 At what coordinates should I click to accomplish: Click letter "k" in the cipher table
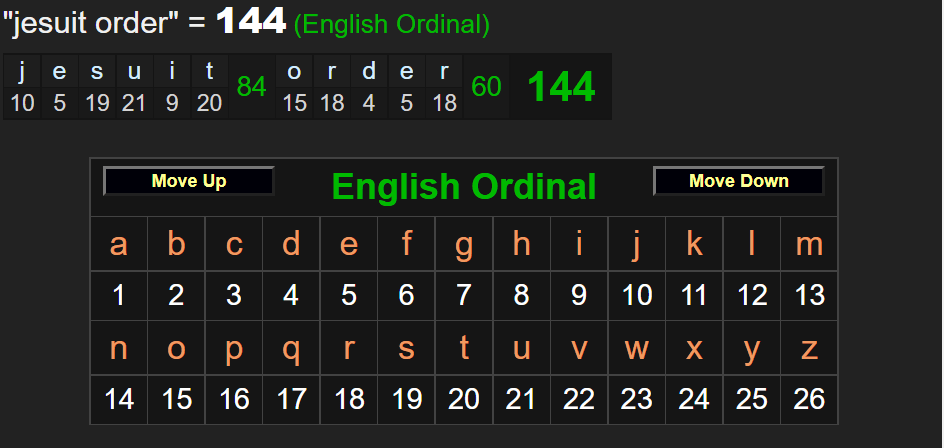694,244
